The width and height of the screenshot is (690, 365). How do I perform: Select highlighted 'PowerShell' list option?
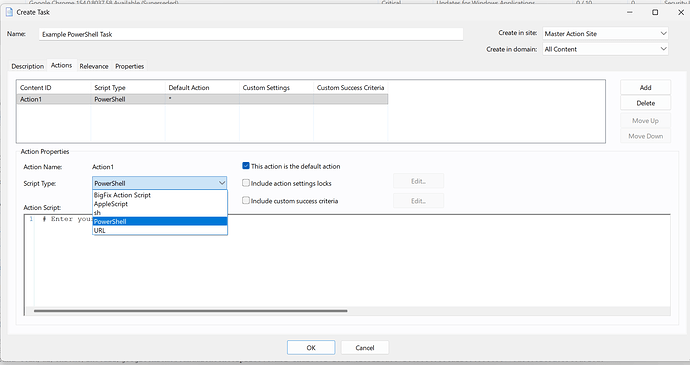[160, 221]
